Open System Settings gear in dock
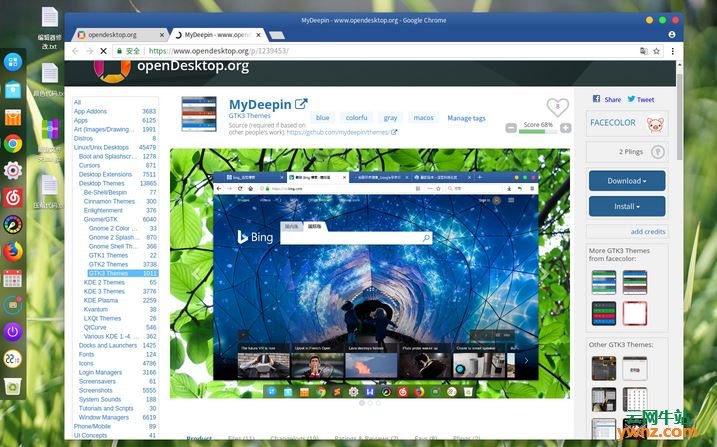Viewport: 717px width, 447px height. [x=13, y=170]
